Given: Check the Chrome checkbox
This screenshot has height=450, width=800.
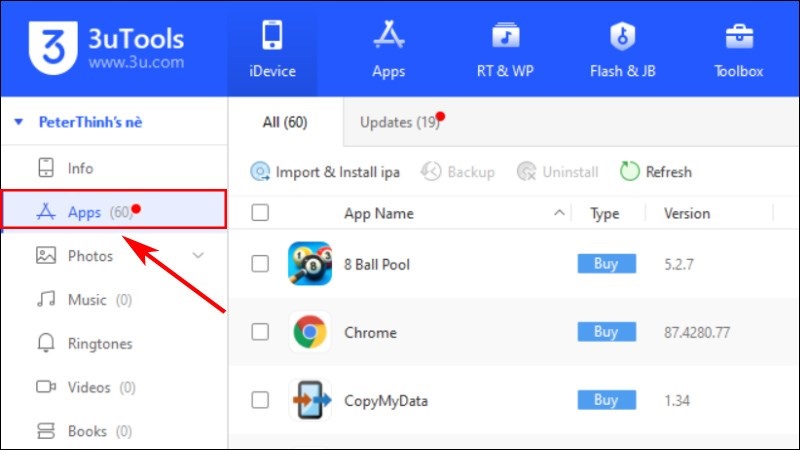Looking at the screenshot, I should pyautogui.click(x=260, y=332).
